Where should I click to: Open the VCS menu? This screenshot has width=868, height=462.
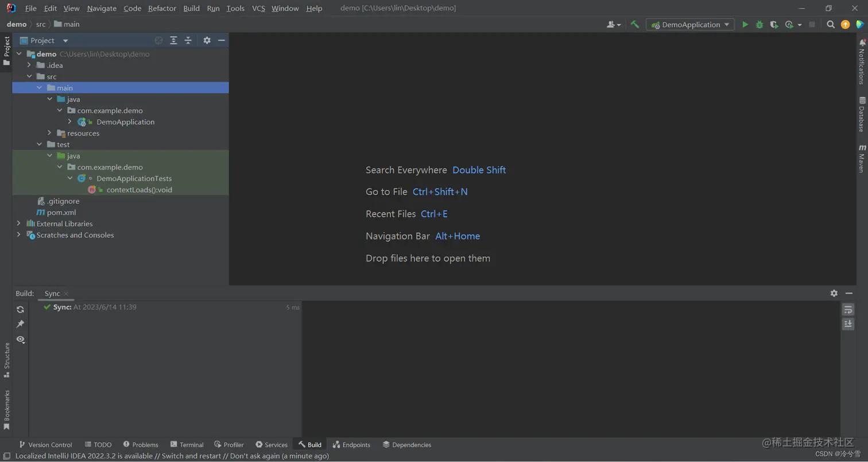tap(258, 8)
